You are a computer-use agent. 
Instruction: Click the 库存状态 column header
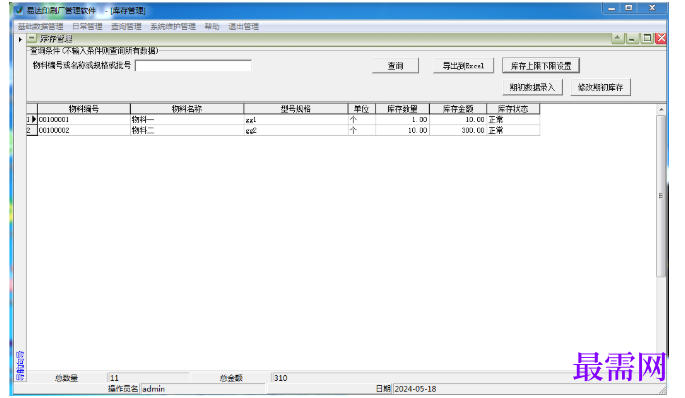(x=513, y=109)
